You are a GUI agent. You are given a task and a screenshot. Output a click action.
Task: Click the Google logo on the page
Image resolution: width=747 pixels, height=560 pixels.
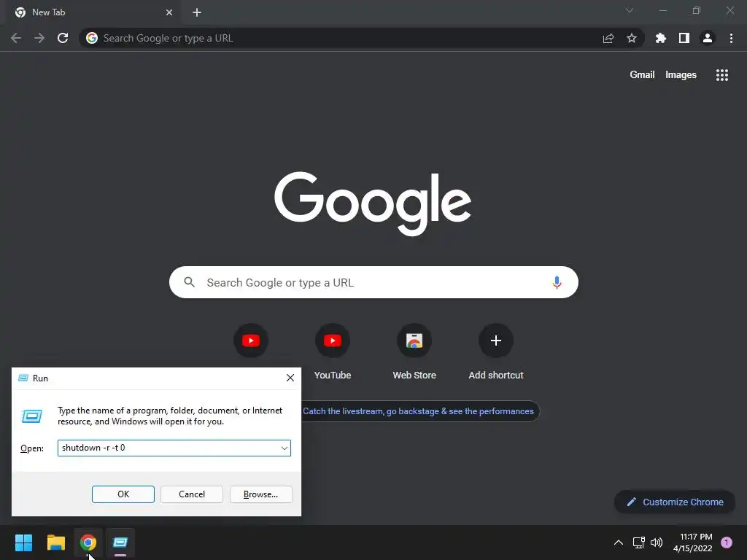(373, 203)
